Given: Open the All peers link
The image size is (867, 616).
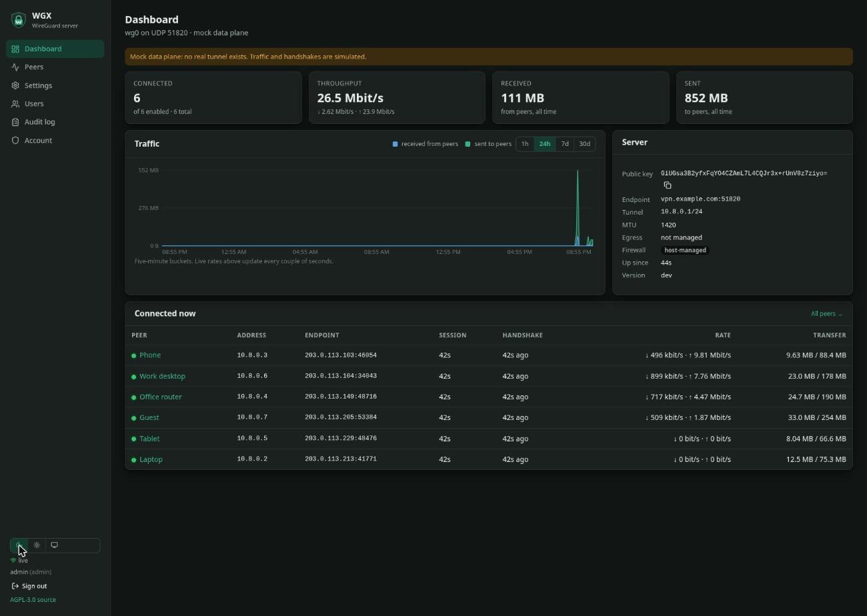Looking at the screenshot, I should [x=827, y=313].
